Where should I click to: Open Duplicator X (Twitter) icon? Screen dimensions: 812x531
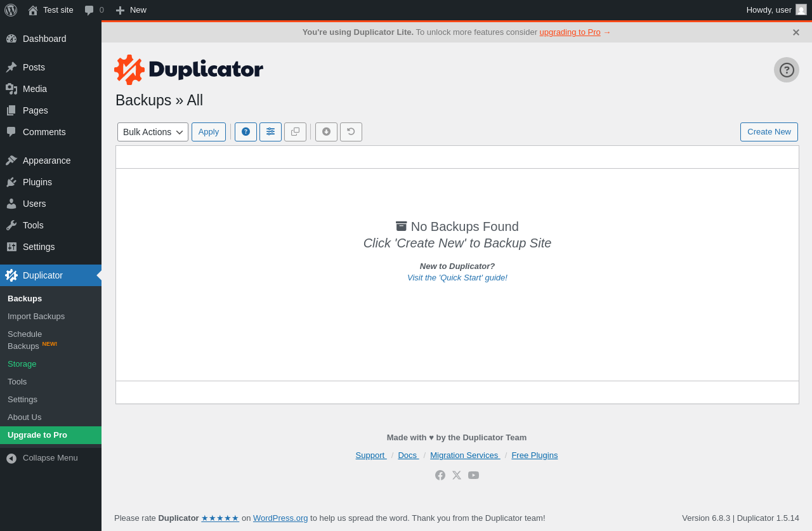[x=457, y=475]
